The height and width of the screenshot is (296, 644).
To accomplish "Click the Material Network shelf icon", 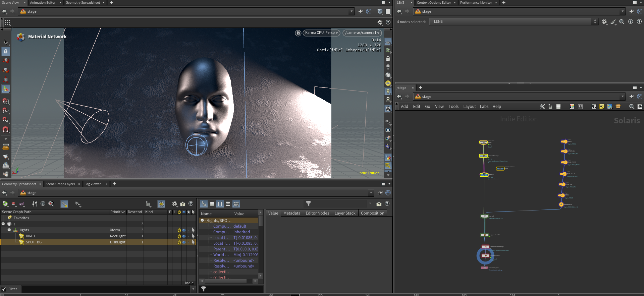I will [21, 37].
